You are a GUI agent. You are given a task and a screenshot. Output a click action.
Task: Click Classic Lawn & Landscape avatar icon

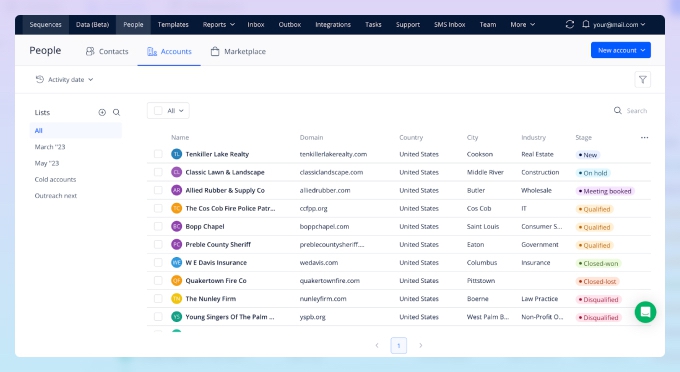point(177,172)
